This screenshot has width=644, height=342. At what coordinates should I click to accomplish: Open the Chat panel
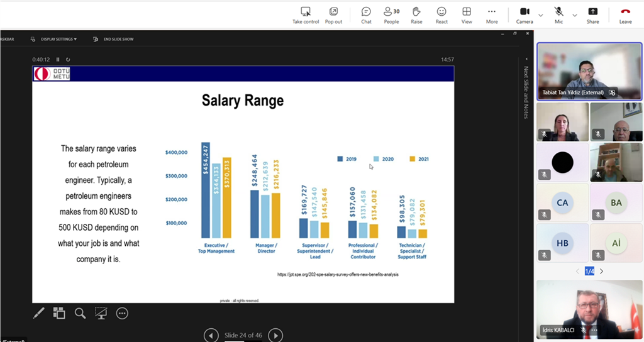pos(366,15)
